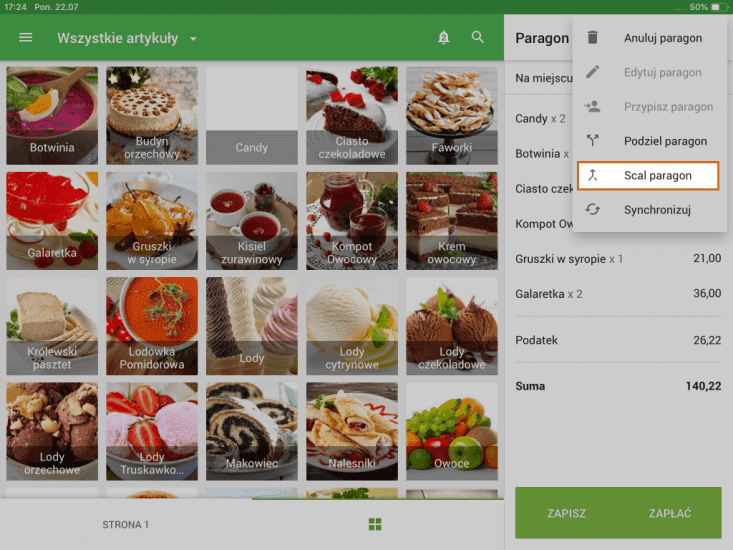Click the green grid view icon

tap(375, 524)
